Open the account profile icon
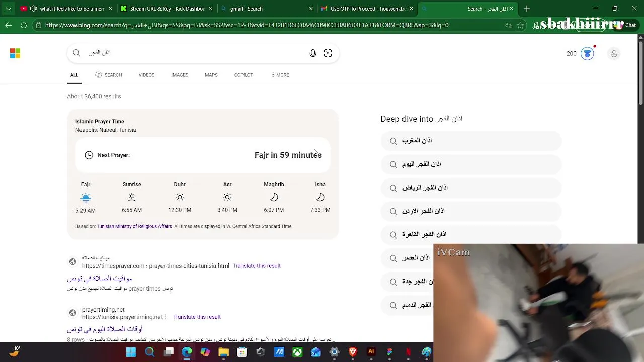644x362 pixels. pos(614,54)
